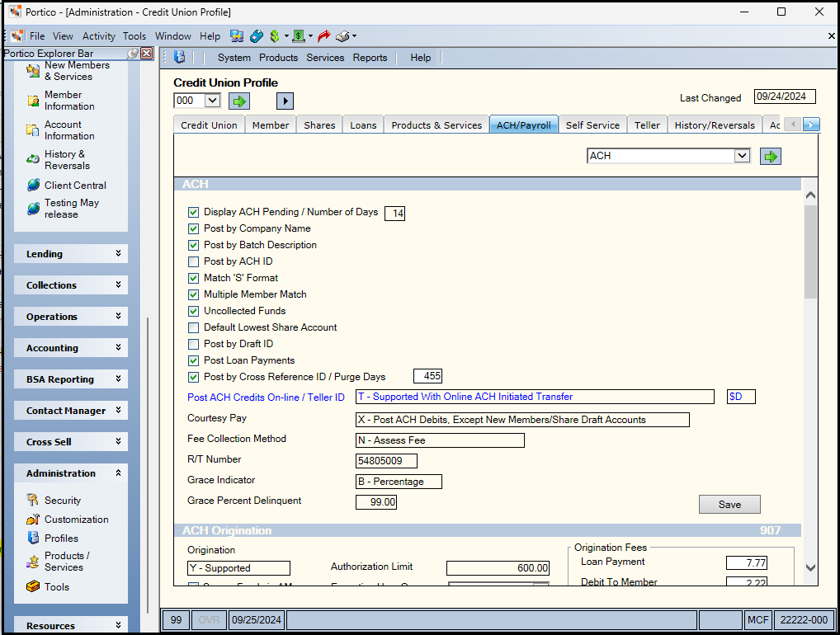The height and width of the screenshot is (635, 840).
Task: Click green arrow next to ACH dropdown
Action: (771, 157)
